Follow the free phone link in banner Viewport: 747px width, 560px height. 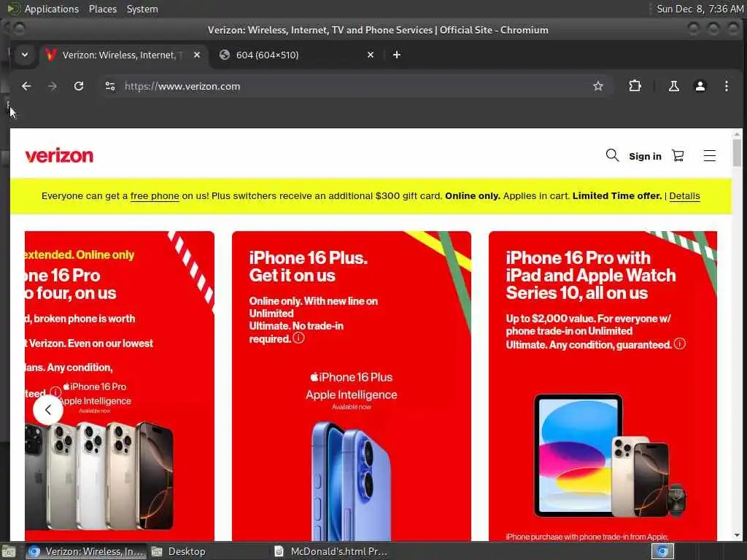(155, 196)
